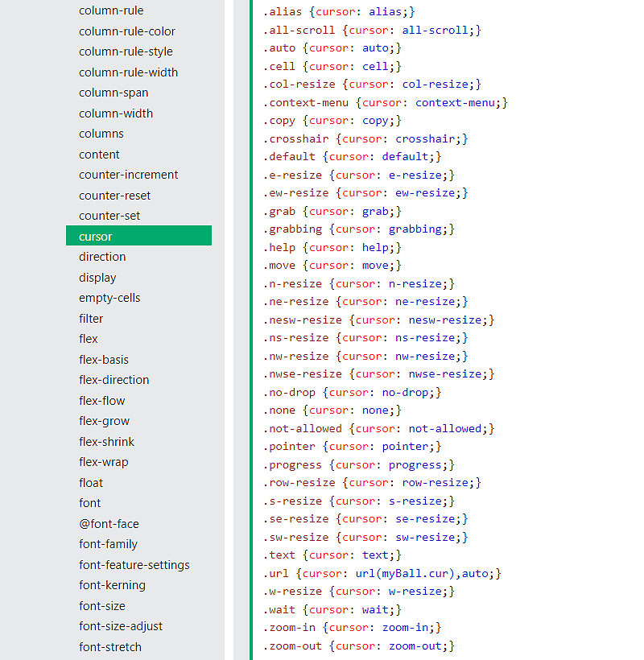Click the '.zoom-in' code line
The image size is (644, 660).
(x=353, y=627)
